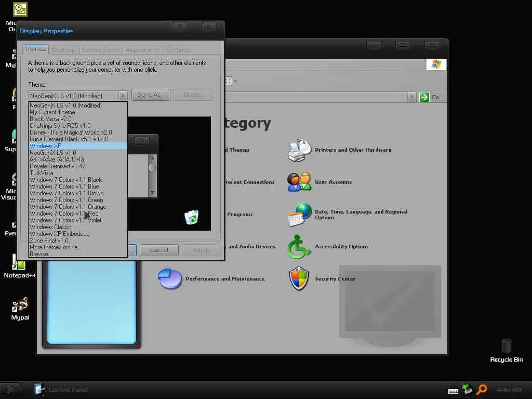Open the Security Center link
This screenshot has width=532, height=399.
pyautogui.click(x=335, y=279)
